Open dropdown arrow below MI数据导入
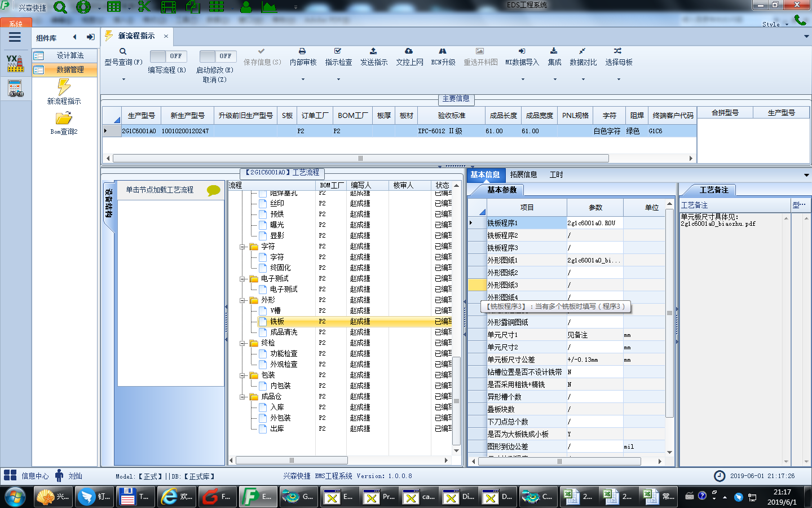Viewport: 812px width, 508px height. tap(523, 79)
